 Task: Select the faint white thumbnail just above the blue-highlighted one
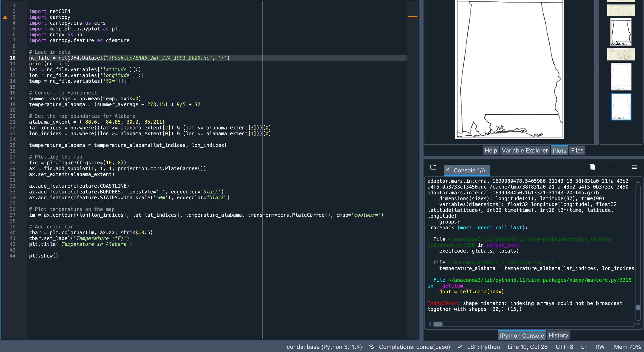[621, 77]
